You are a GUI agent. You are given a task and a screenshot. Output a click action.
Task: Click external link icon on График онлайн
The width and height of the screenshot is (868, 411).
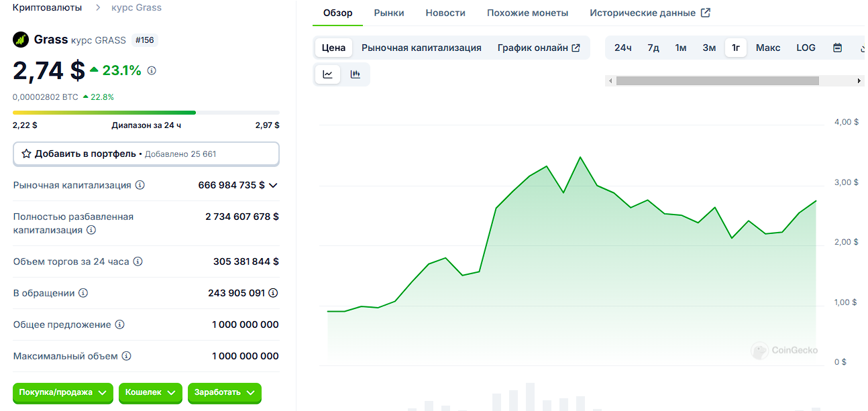click(576, 48)
